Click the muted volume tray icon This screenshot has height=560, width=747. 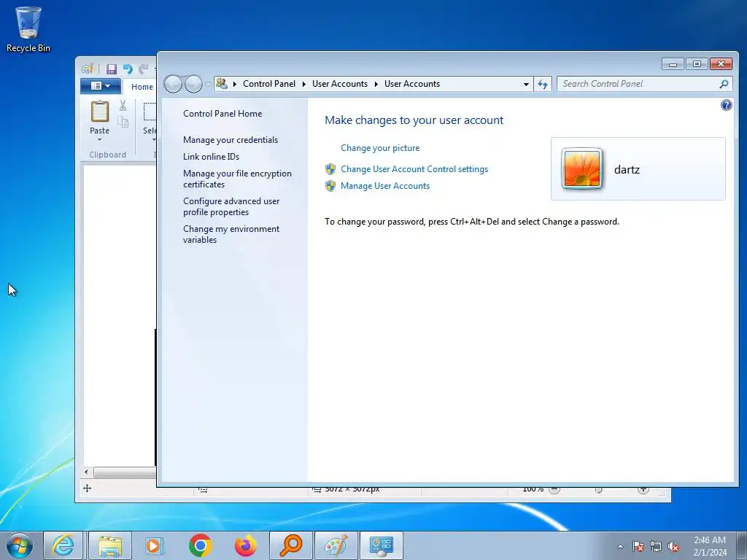point(673,546)
